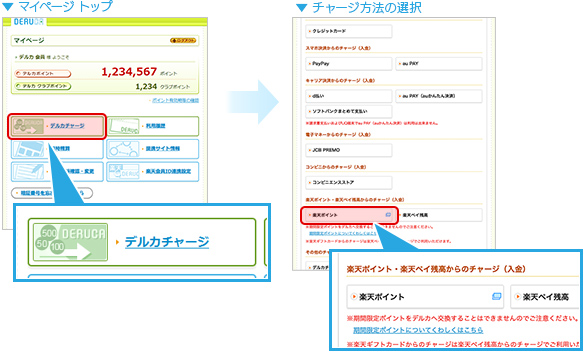The width and height of the screenshot is (585, 360).
Task: Select the クレジットカード charge method
Action: tap(348, 31)
